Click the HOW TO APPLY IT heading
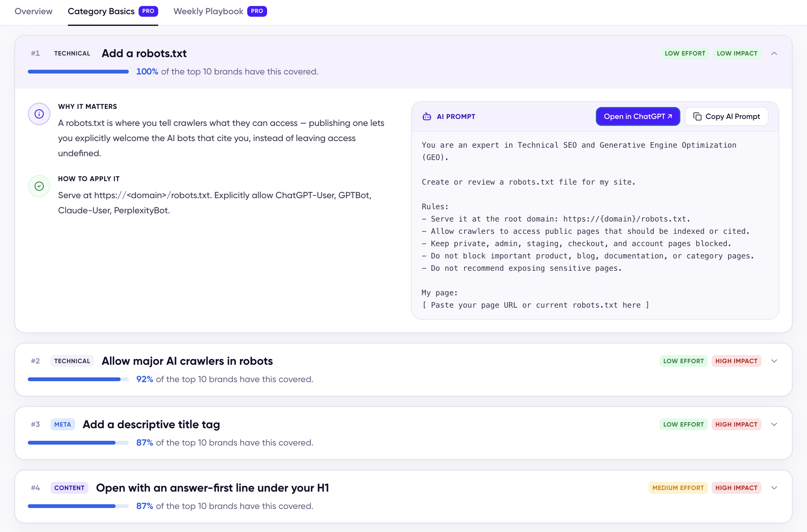Screen dimensions: 807x532 (x=89, y=179)
